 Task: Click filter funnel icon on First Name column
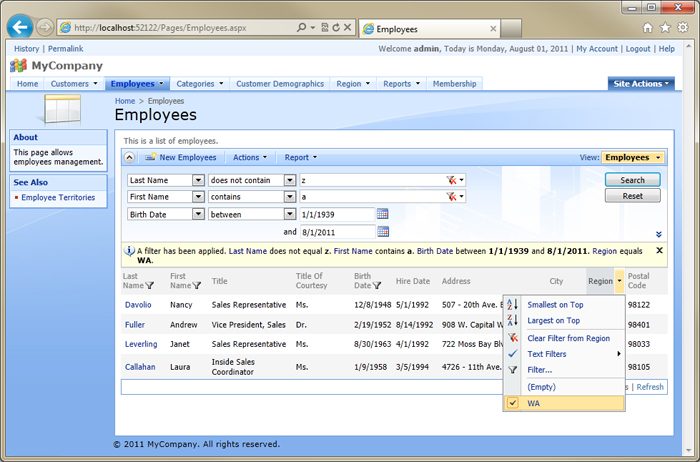(196, 286)
